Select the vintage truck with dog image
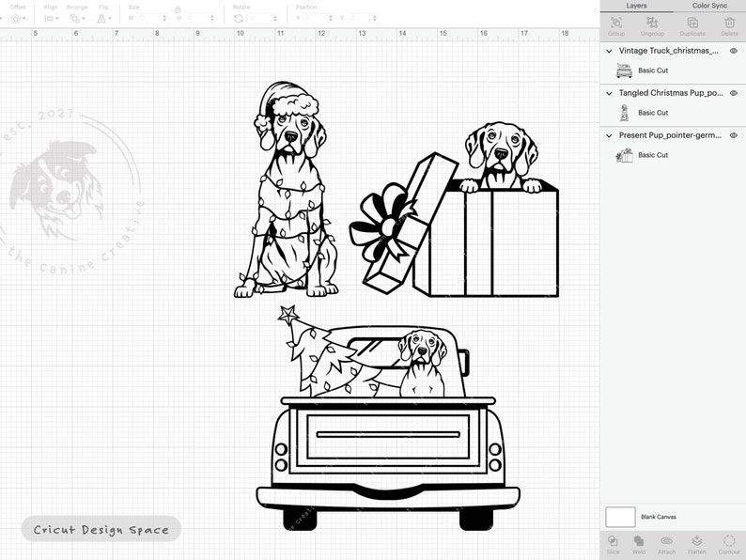This screenshot has height=560, width=746. coord(388,418)
